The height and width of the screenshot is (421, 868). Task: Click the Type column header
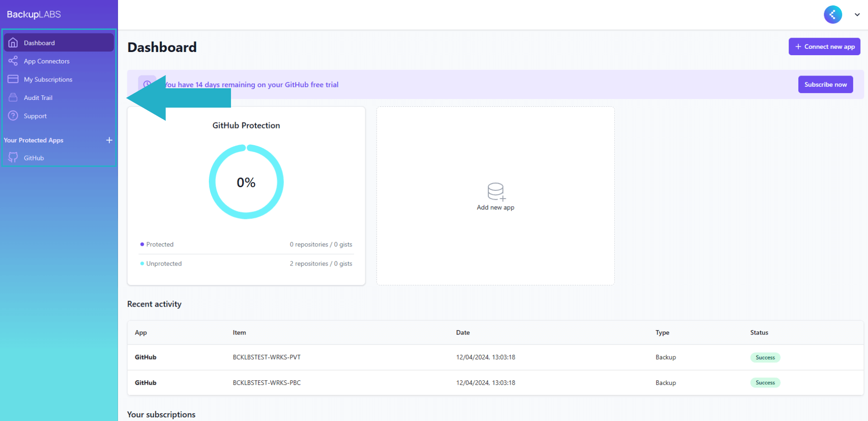coord(662,332)
